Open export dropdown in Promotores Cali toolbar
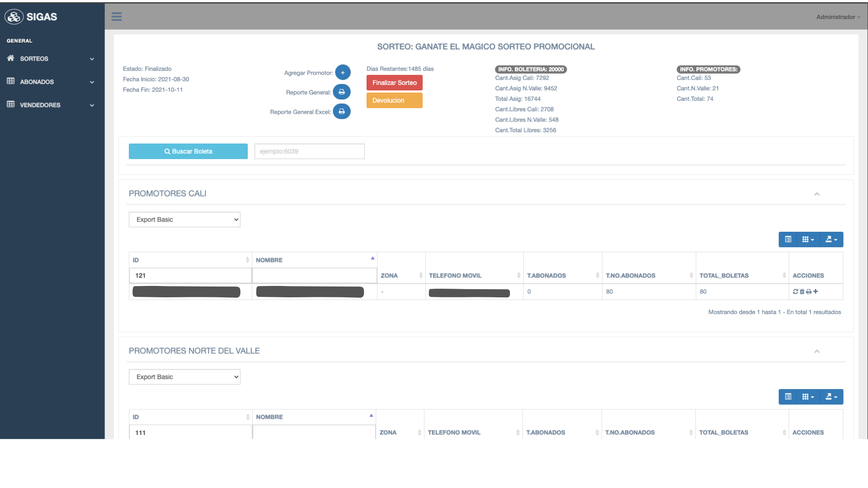 click(x=831, y=239)
